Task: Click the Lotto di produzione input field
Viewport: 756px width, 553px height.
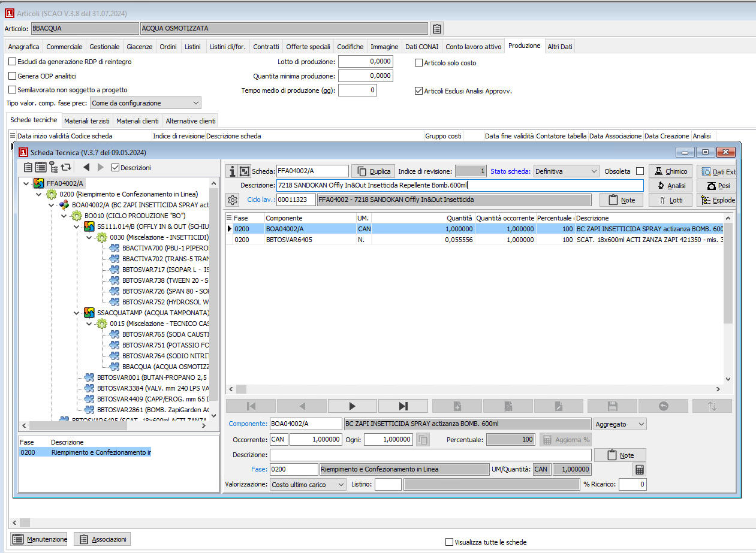Action: coord(366,61)
